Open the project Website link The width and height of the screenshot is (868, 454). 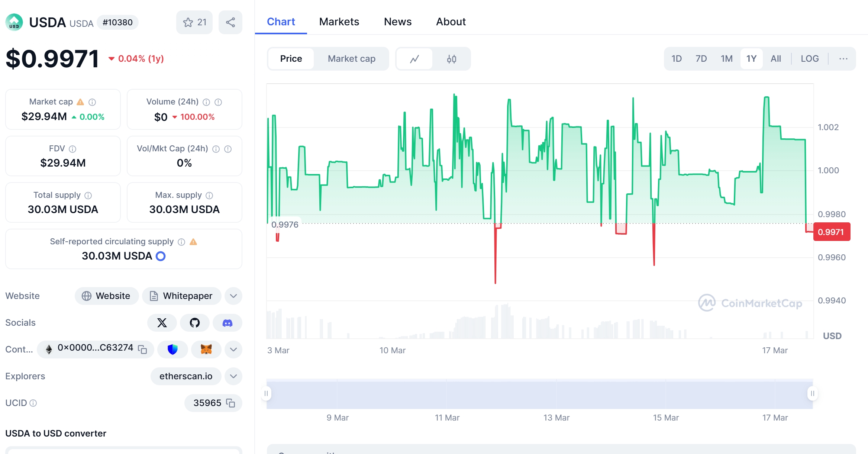[107, 296]
